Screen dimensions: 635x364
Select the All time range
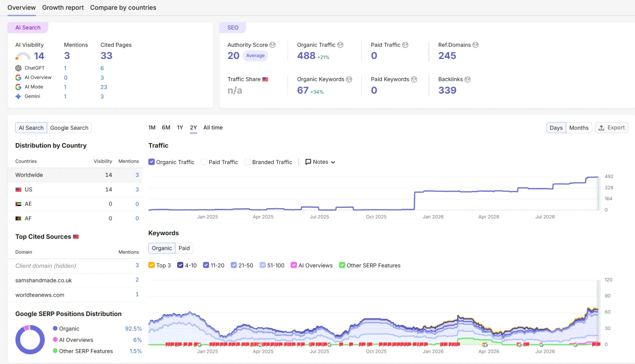click(213, 128)
